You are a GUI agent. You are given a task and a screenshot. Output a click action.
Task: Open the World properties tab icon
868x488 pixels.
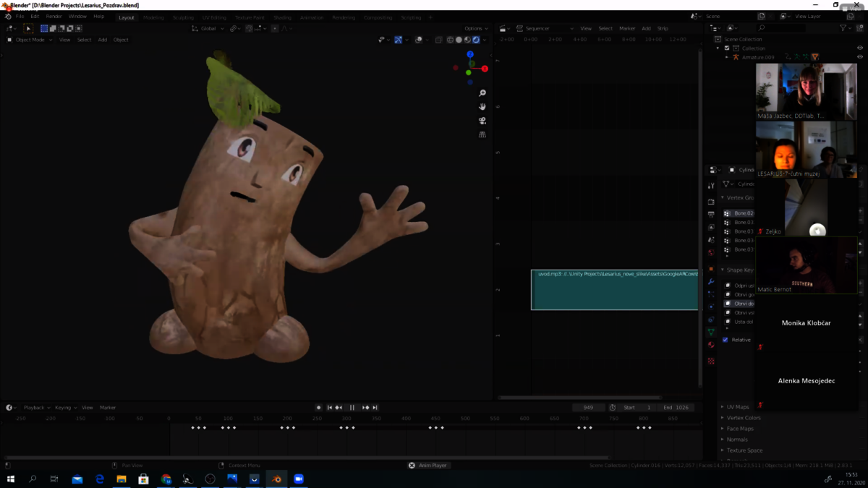coord(711,253)
